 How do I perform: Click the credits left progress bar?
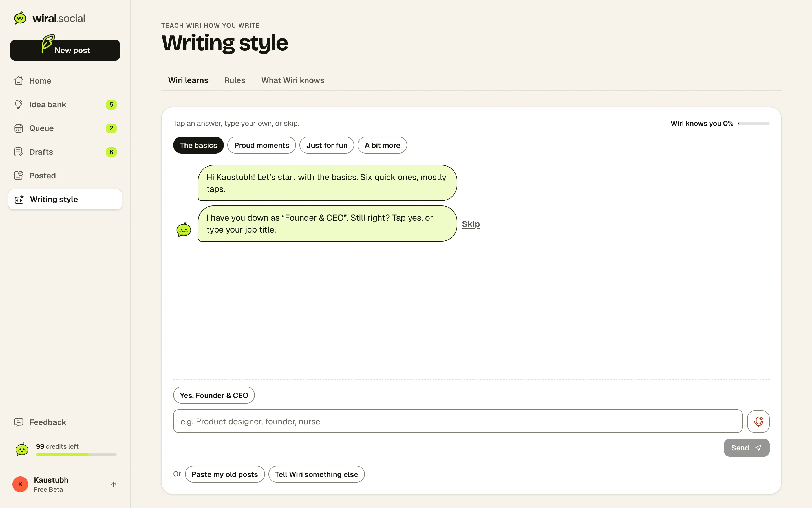[76, 454]
